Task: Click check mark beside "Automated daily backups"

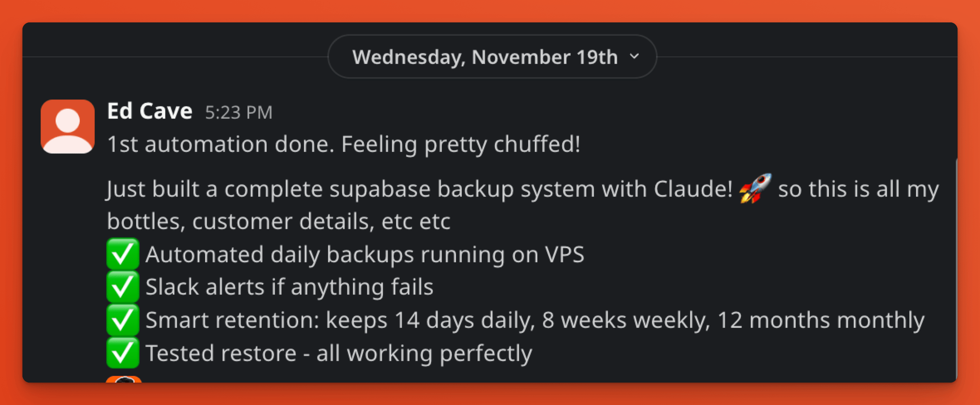Action: point(122,254)
